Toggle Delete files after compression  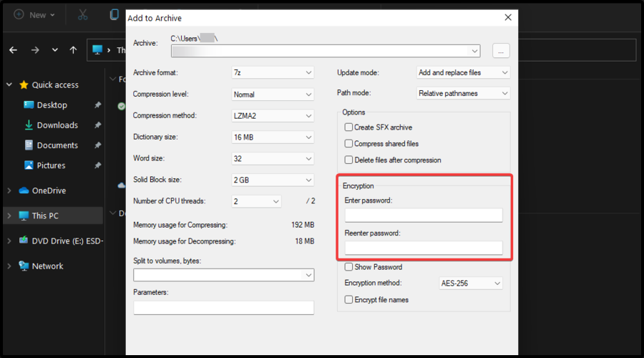pos(349,160)
